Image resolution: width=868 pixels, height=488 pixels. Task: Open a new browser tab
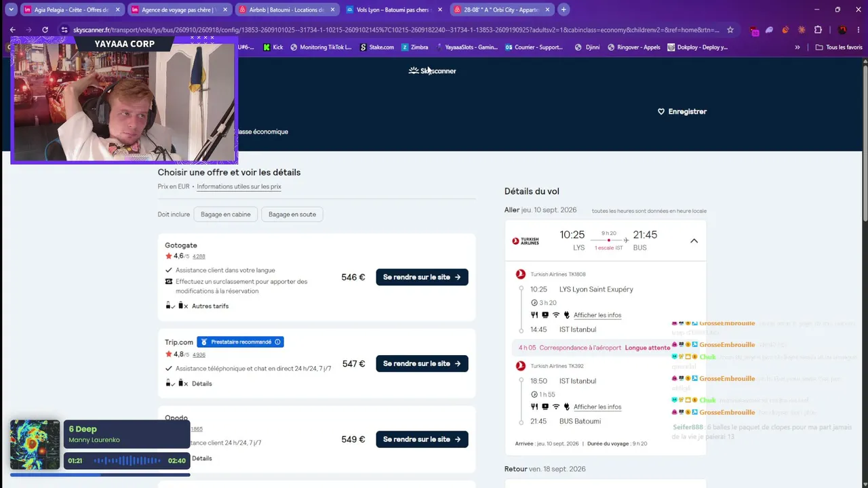(x=564, y=9)
